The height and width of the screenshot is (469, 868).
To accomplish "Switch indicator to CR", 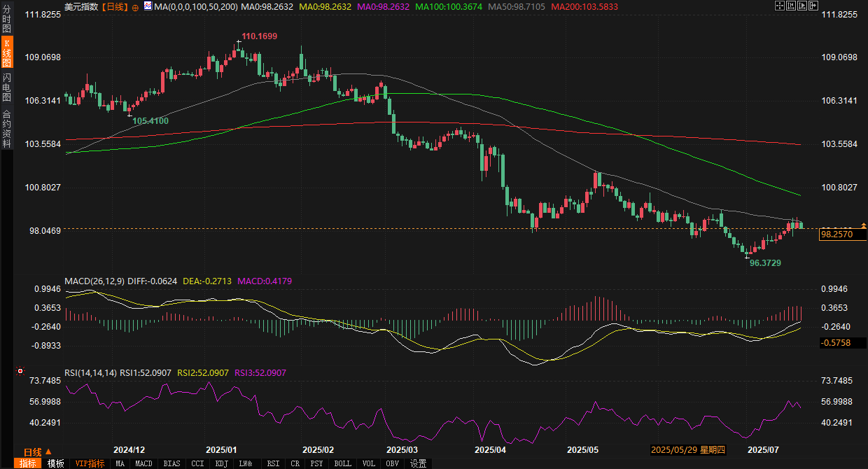I will tap(295, 463).
